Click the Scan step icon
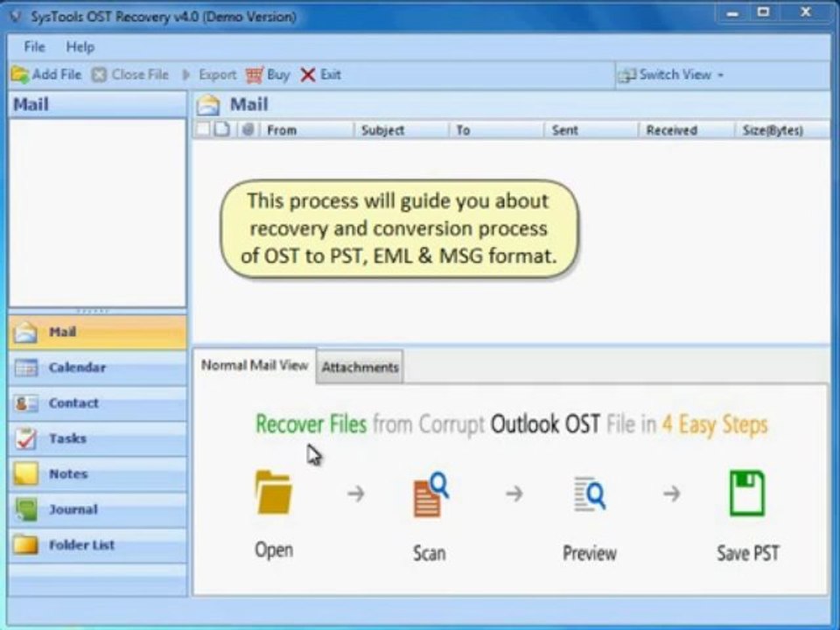The width and height of the screenshot is (840, 630). tap(430, 493)
